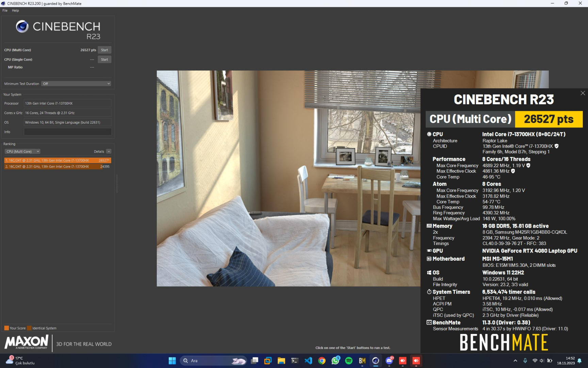
Task: Click the 16 GB DDR5 memory heading text
Action: [x=515, y=226]
